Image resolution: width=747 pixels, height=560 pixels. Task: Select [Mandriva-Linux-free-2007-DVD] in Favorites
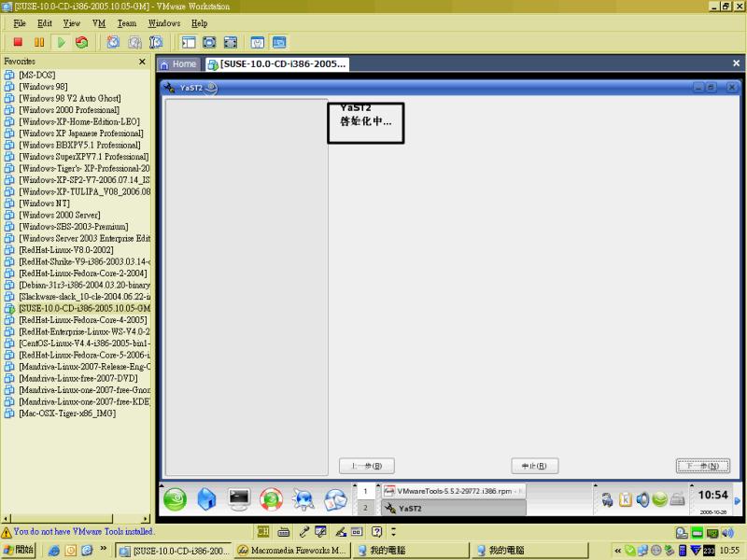(78, 378)
